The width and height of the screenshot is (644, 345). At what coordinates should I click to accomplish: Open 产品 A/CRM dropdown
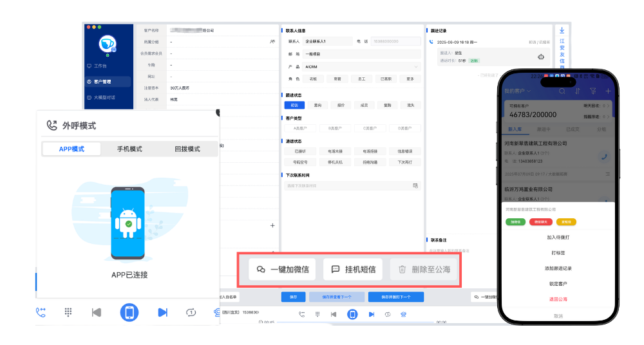(x=361, y=66)
